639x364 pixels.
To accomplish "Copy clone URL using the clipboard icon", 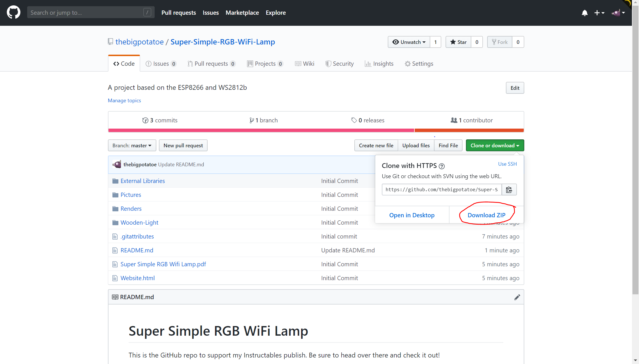I will (509, 190).
